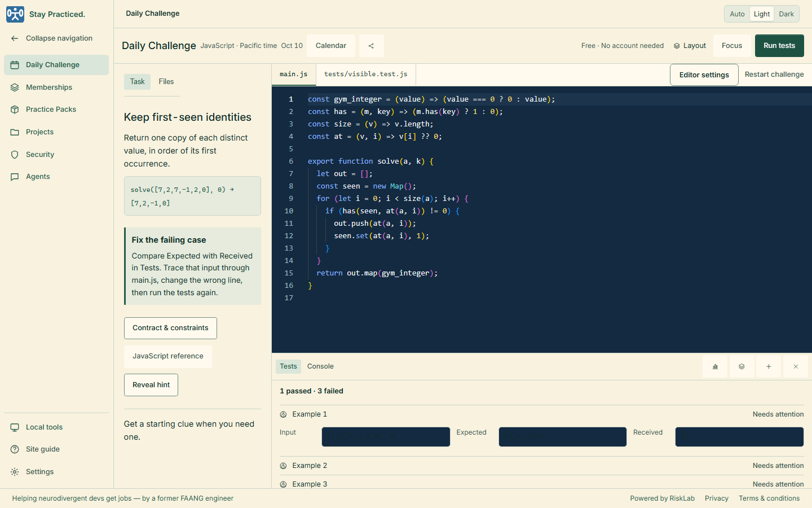The height and width of the screenshot is (508, 812).
Task: Click the plus icon in the Tests panel toolbar
Action: click(769, 367)
